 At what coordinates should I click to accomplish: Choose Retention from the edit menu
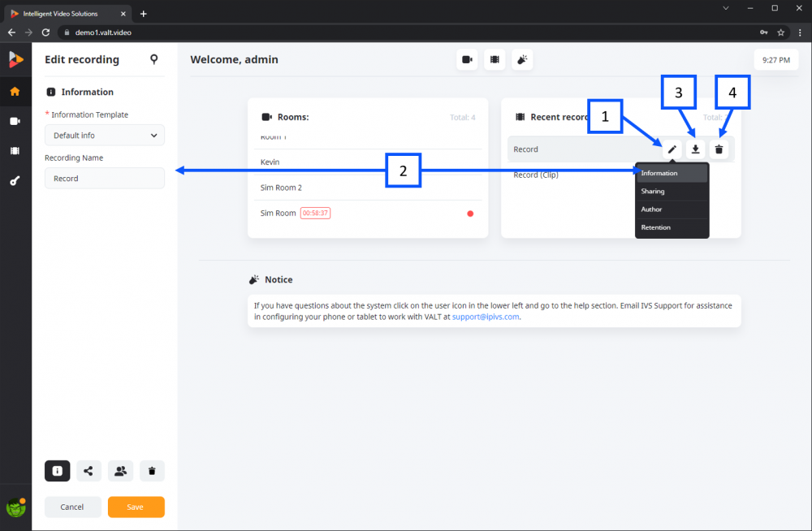click(672, 227)
